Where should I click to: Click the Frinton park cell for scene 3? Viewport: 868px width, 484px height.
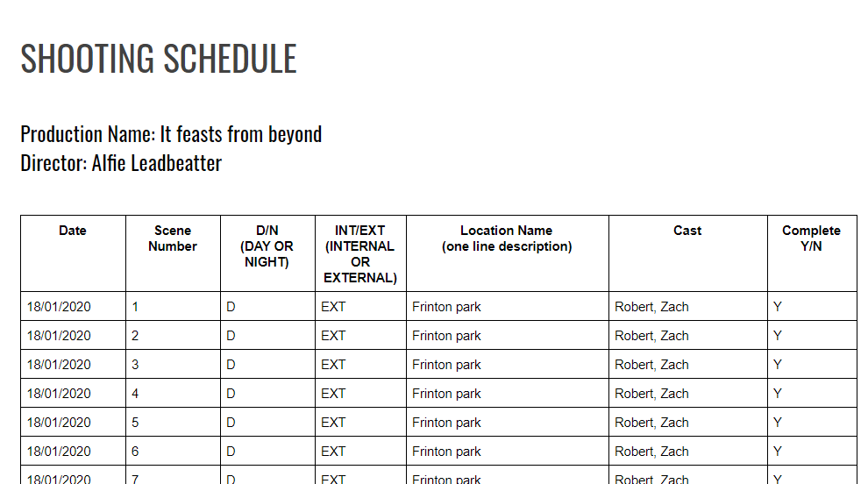point(446,365)
